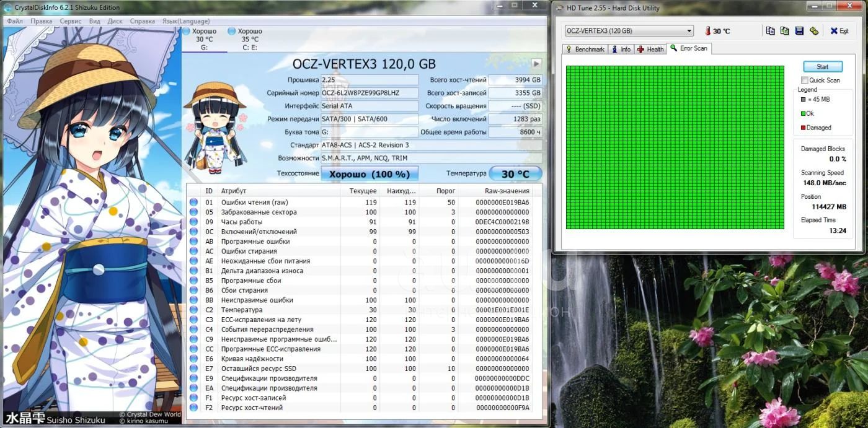Click the Прошивка field showing 2.25
868x428 pixels.
point(370,80)
